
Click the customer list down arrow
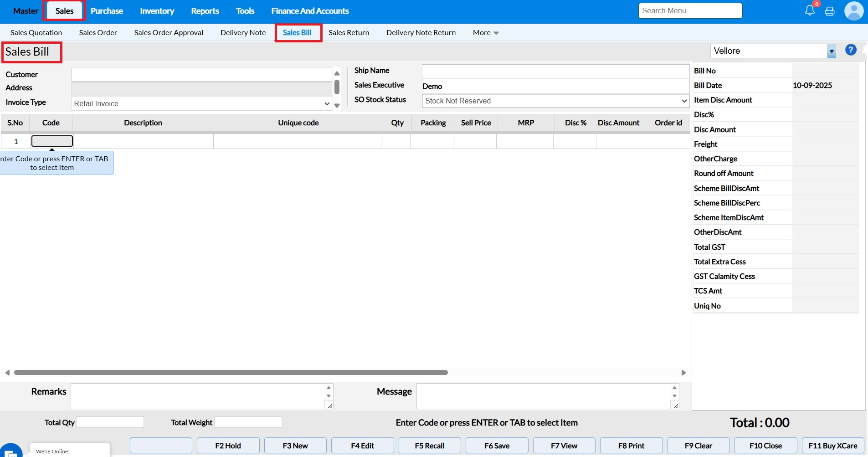click(x=337, y=105)
